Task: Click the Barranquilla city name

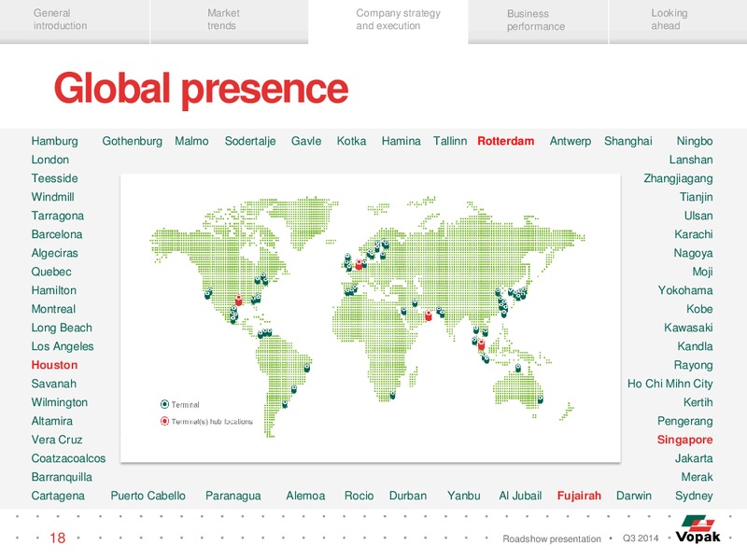Action: tap(62, 477)
